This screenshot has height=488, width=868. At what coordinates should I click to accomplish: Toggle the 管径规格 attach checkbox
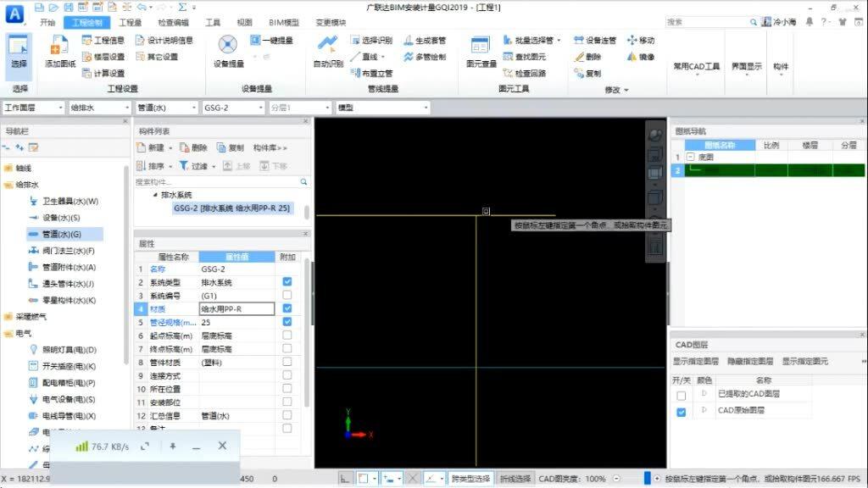287,321
